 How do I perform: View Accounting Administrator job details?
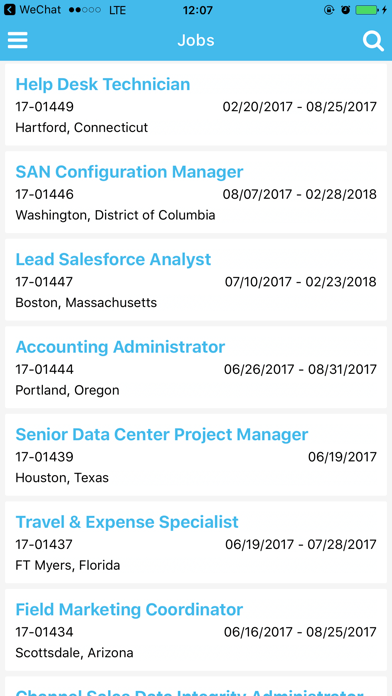tap(196, 367)
